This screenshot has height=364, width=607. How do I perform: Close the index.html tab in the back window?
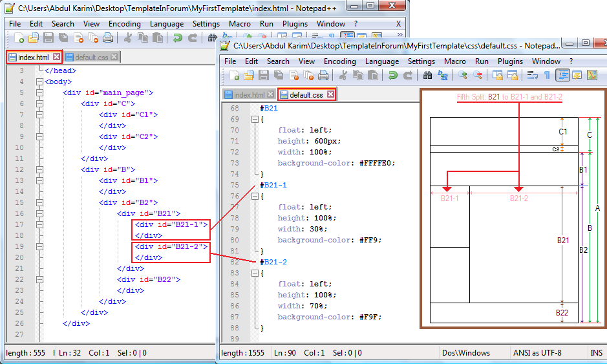[56, 58]
